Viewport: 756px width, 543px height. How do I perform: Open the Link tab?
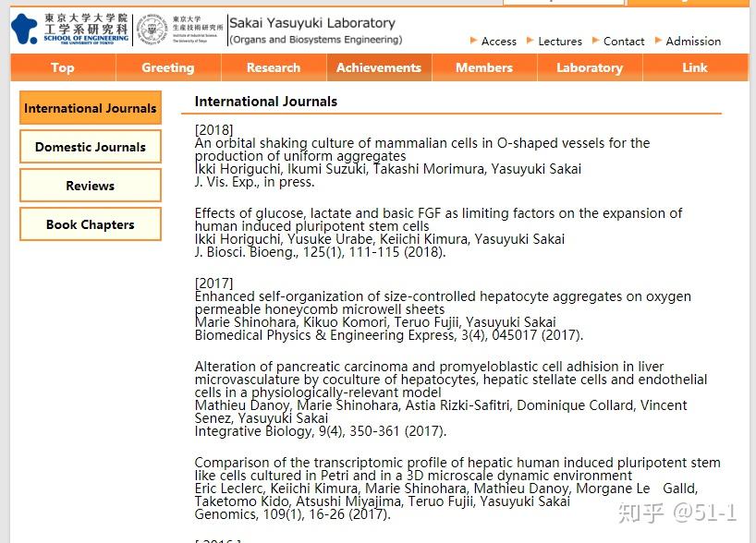pos(695,67)
